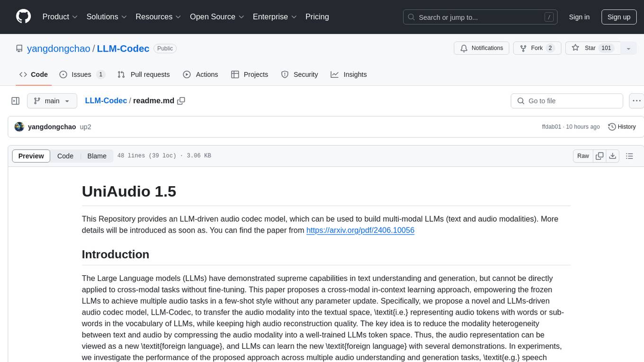Click the Issues count badge 1
The height and width of the screenshot is (362, 644).
click(x=100, y=74)
